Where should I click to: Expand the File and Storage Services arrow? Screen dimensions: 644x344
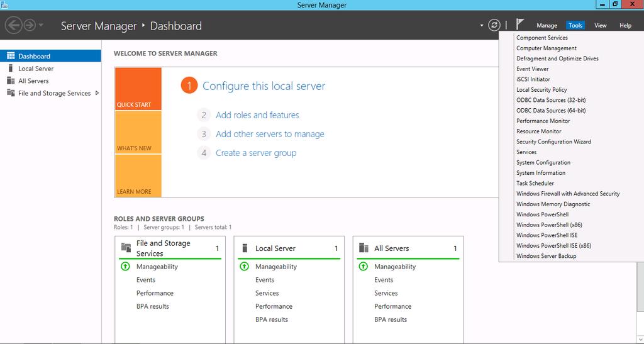coord(97,93)
